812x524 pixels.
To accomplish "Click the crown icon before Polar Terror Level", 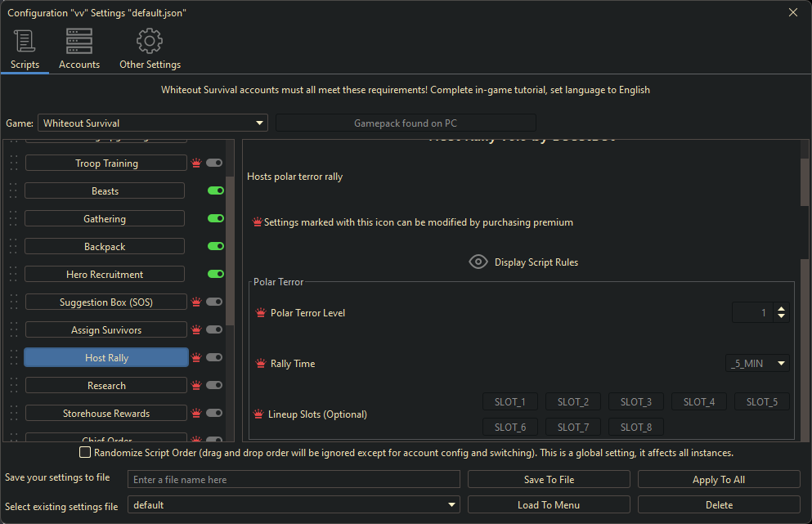I will pyautogui.click(x=261, y=313).
